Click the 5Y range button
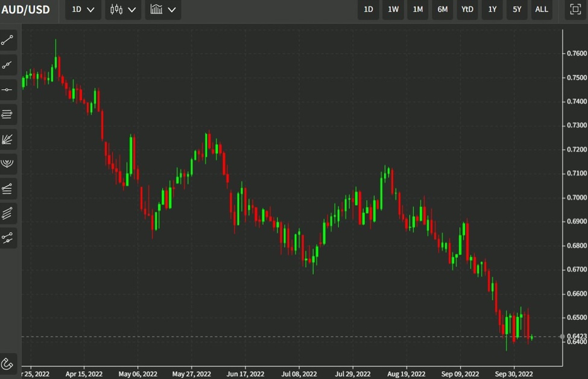 pyautogui.click(x=516, y=10)
